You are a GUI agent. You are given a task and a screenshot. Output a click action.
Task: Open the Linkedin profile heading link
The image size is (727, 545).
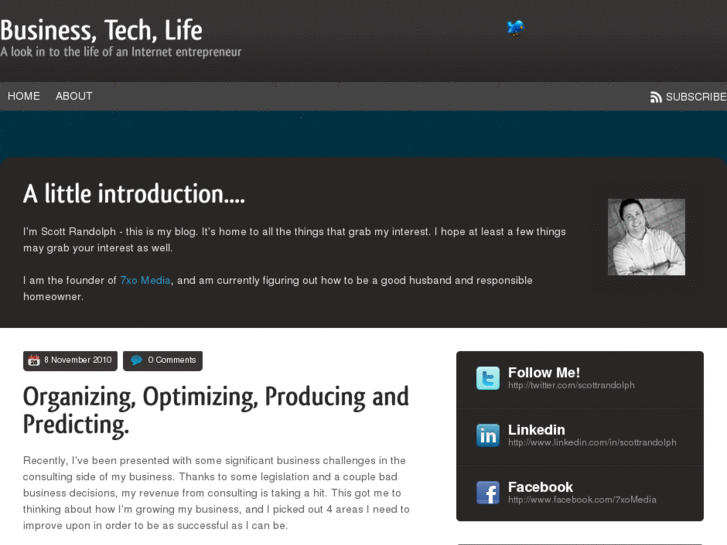(x=536, y=429)
